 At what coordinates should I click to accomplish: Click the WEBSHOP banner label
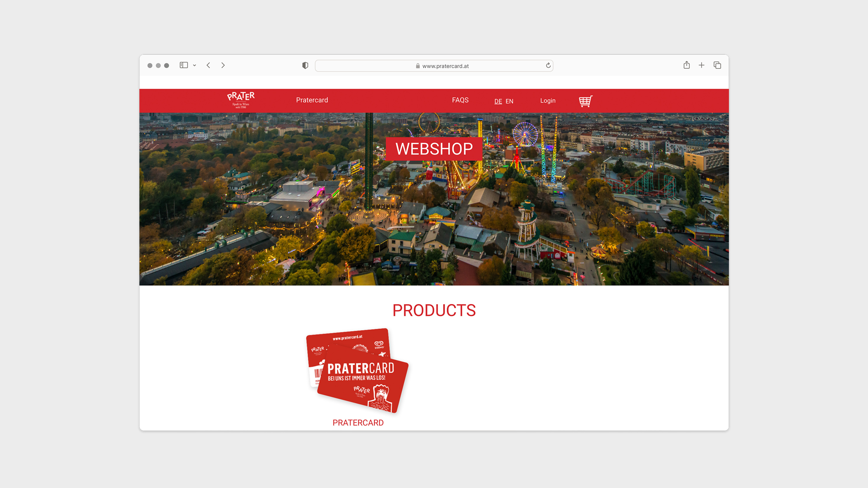coord(434,149)
